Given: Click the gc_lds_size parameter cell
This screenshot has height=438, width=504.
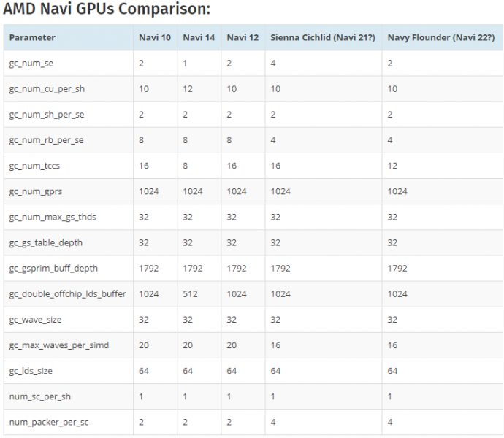Looking at the screenshot, I should [x=31, y=371].
